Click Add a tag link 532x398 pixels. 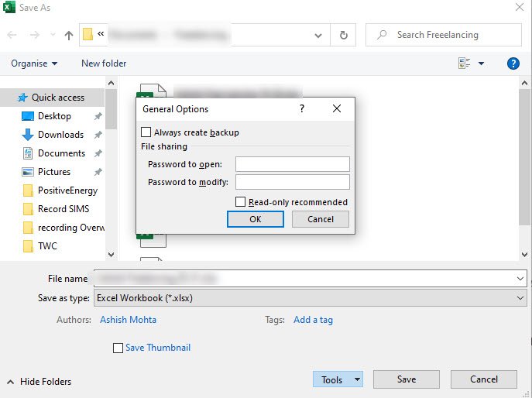point(313,320)
